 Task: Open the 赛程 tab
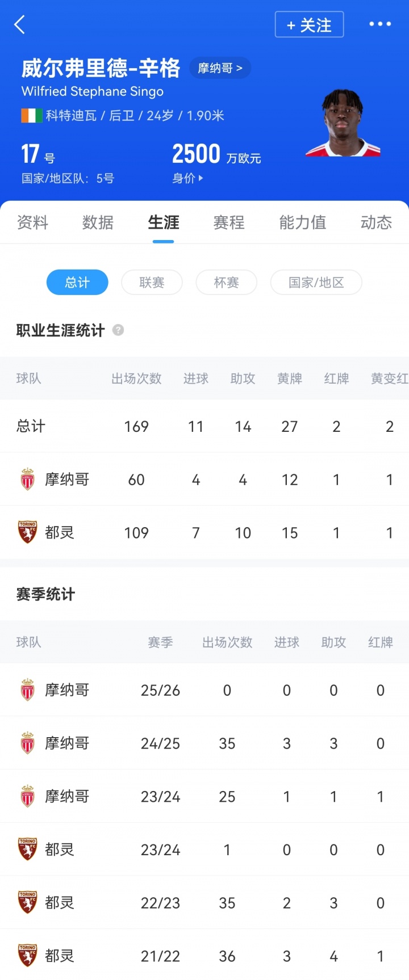(x=229, y=222)
